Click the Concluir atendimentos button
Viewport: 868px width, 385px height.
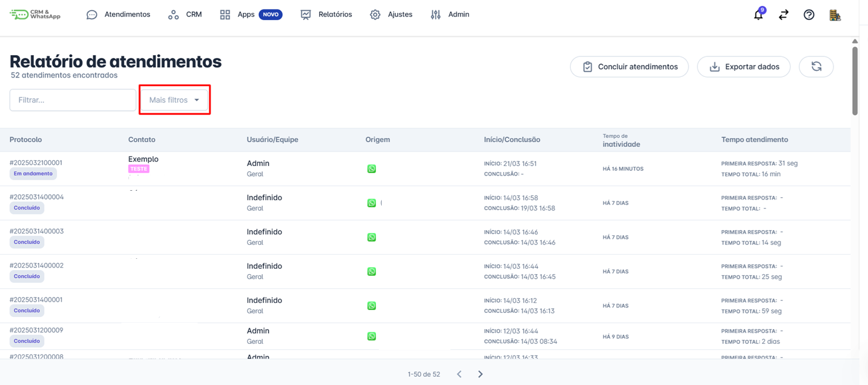click(629, 67)
